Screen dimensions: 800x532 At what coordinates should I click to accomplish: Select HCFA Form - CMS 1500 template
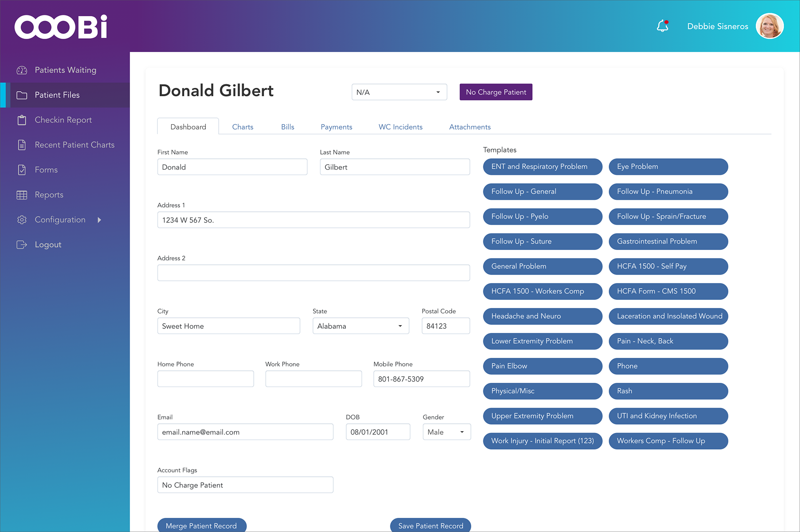point(668,291)
